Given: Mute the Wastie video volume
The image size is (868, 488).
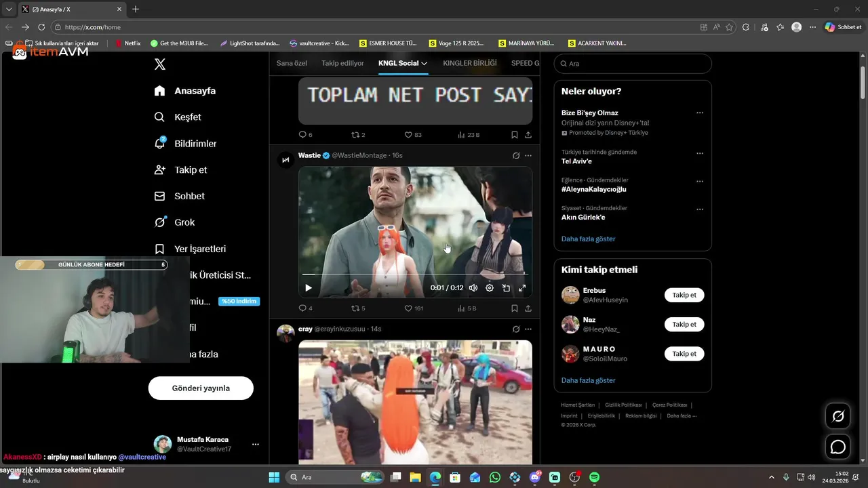Looking at the screenshot, I should [473, 288].
